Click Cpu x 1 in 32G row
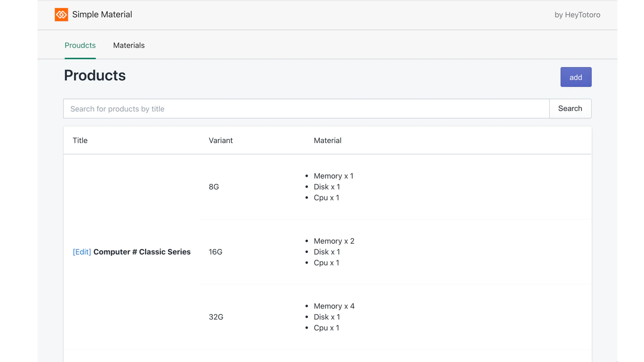Screen dimensions: 644x362 click(326, 328)
